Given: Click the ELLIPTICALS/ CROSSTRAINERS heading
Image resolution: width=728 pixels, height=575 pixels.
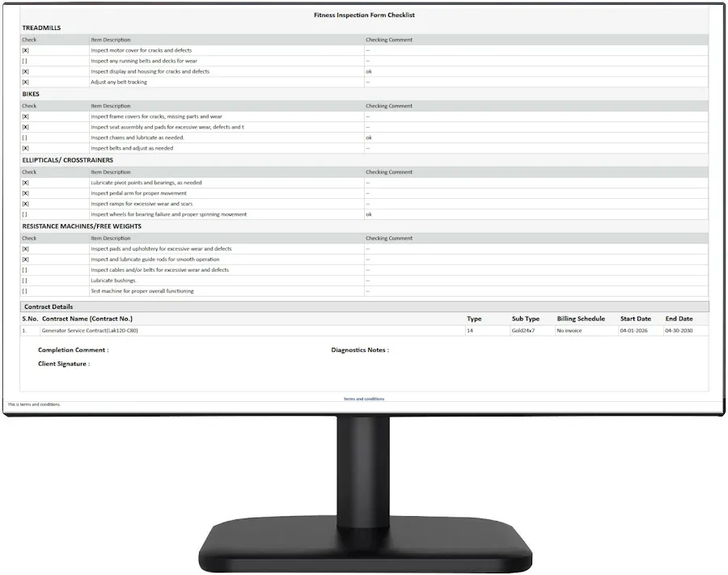Looking at the screenshot, I should coord(68,160).
